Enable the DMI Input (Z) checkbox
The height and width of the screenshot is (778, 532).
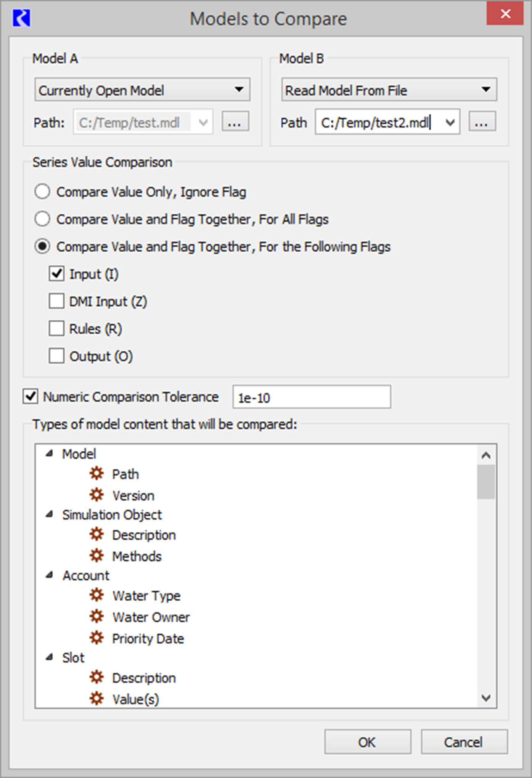tap(56, 301)
